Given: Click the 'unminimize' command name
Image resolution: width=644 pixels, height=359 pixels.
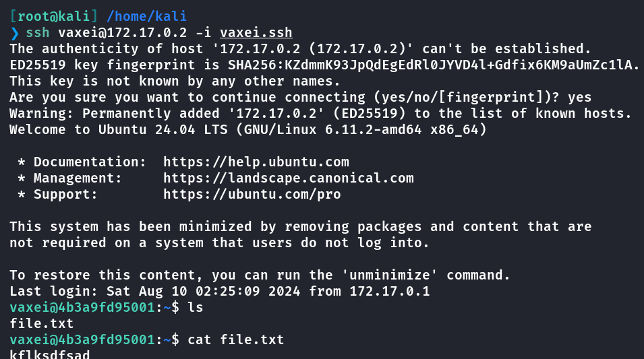Looking at the screenshot, I should (390, 275).
